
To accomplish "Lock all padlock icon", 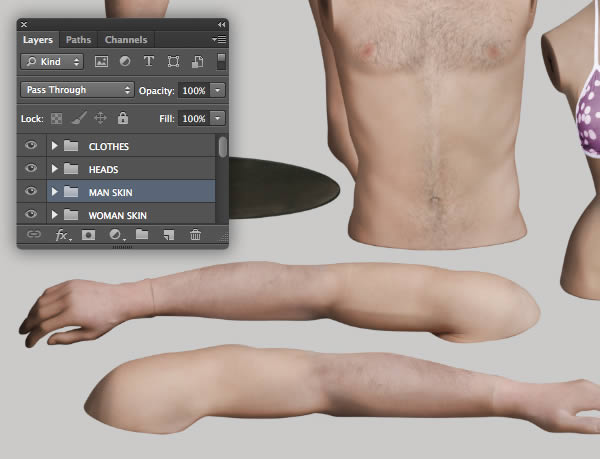I will pos(123,118).
